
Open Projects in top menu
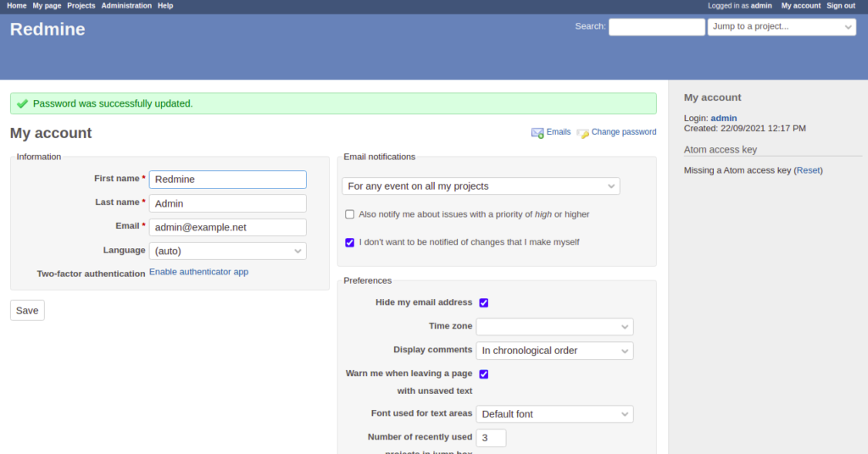pos(81,6)
